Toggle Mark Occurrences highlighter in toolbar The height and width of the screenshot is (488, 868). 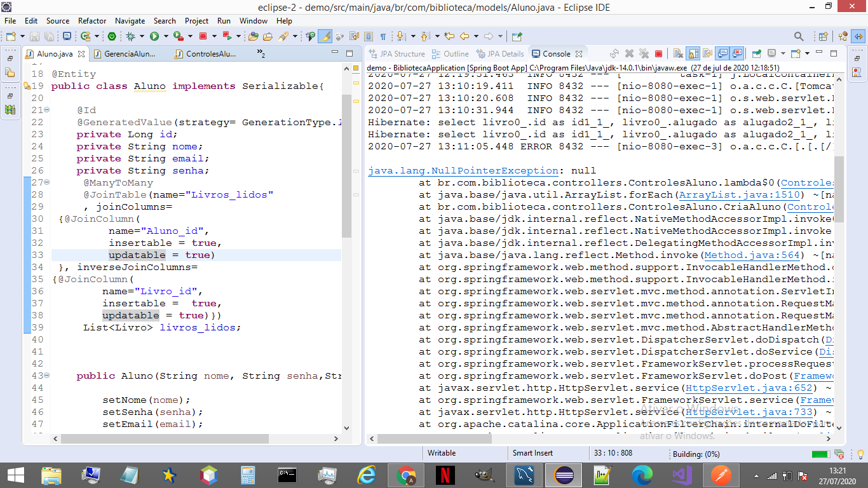(325, 36)
